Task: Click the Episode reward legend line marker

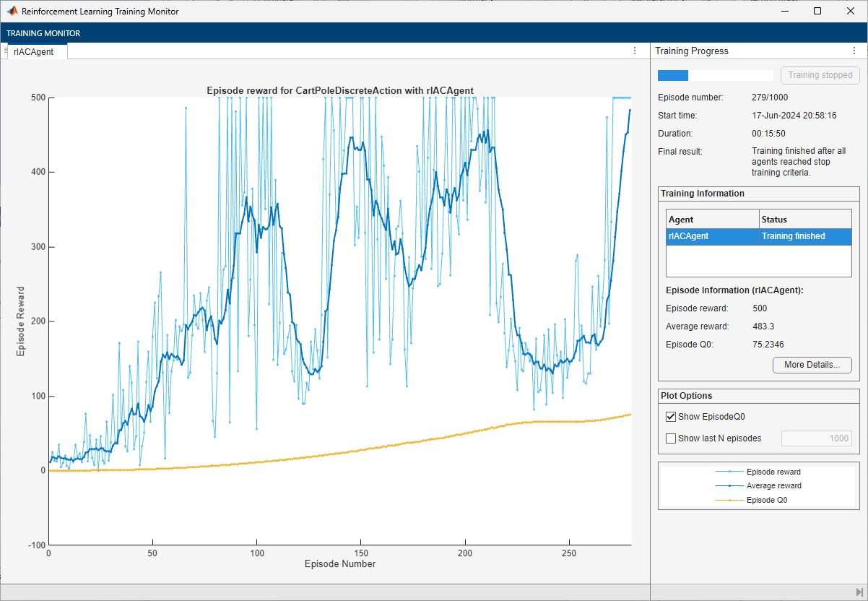Action: click(x=729, y=472)
